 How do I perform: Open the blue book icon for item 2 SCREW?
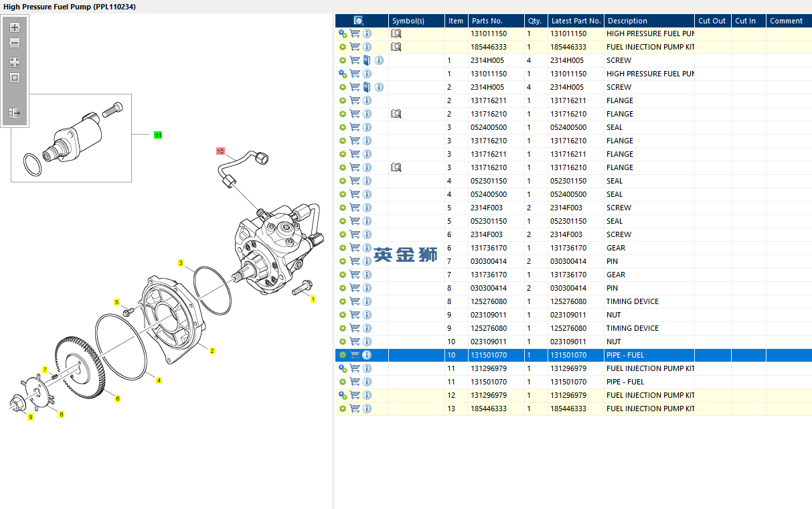[367, 87]
